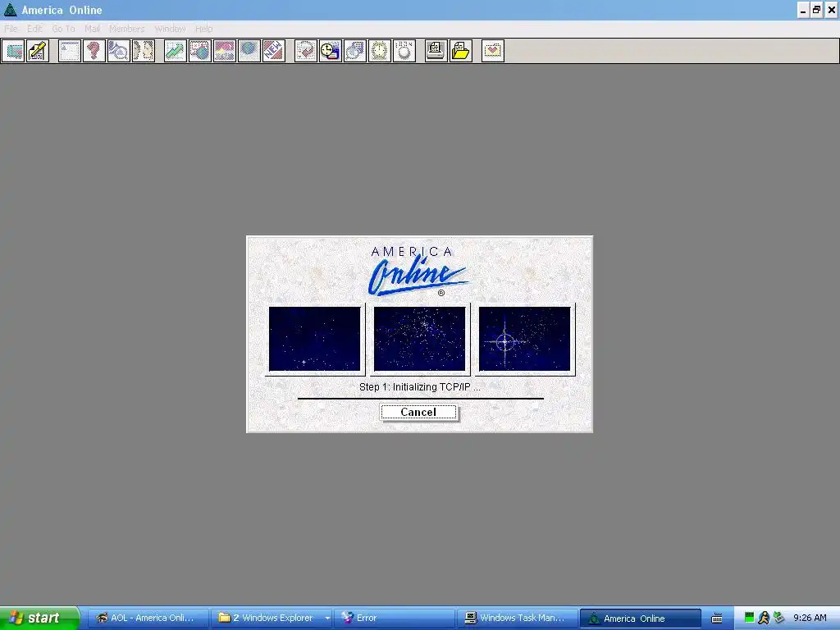The image size is (840, 630).
Task: Click the red question mark Member Services icon
Action: (94, 51)
